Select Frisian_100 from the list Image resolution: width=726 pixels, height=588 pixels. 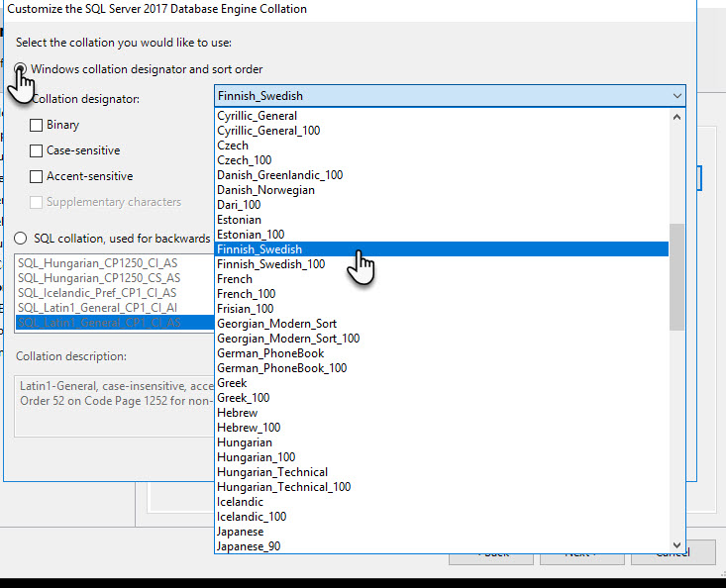click(442, 309)
